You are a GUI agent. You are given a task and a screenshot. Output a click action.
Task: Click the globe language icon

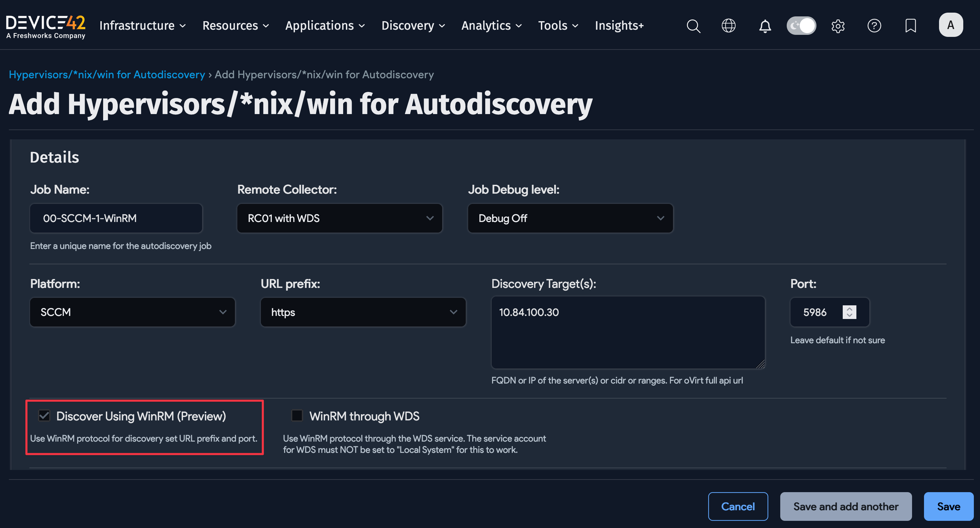pos(728,26)
